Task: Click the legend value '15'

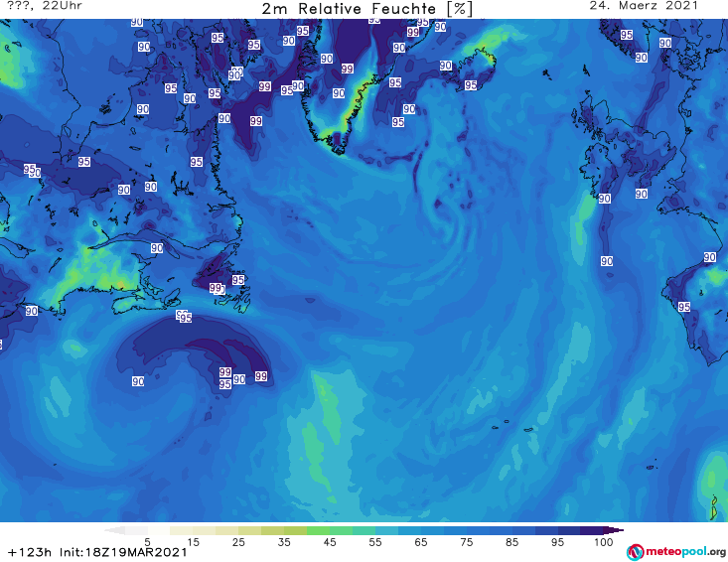Action: pyautogui.click(x=193, y=542)
